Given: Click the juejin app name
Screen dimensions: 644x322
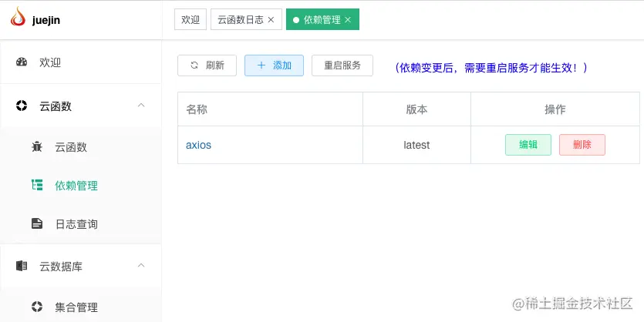Looking at the screenshot, I should tap(46, 20).
